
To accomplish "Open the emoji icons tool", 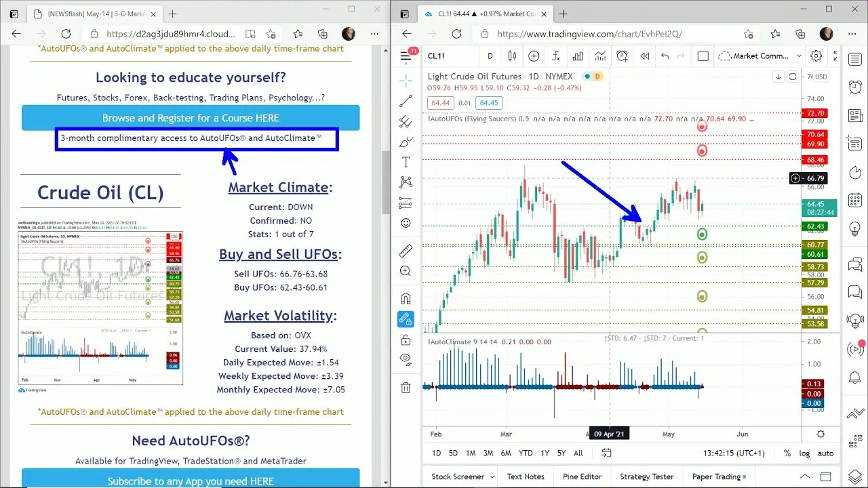I will 406,222.
